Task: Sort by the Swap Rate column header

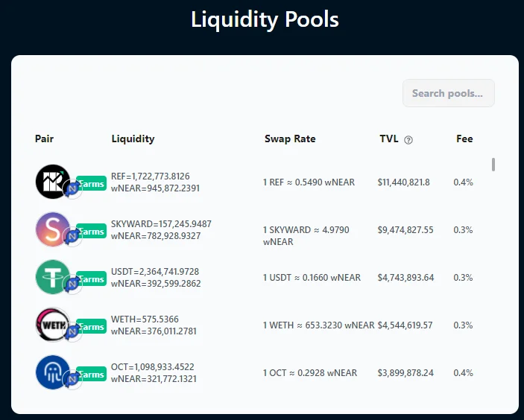Action: 290,139
